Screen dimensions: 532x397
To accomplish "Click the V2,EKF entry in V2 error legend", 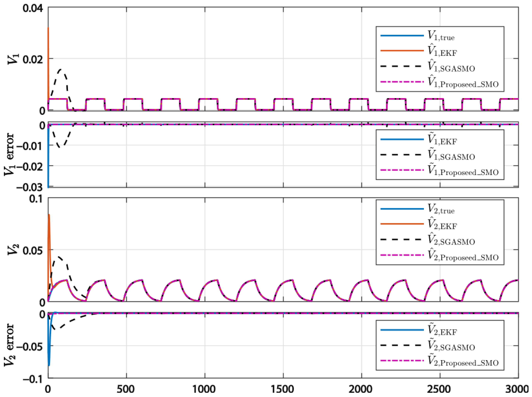I will coord(442,330).
